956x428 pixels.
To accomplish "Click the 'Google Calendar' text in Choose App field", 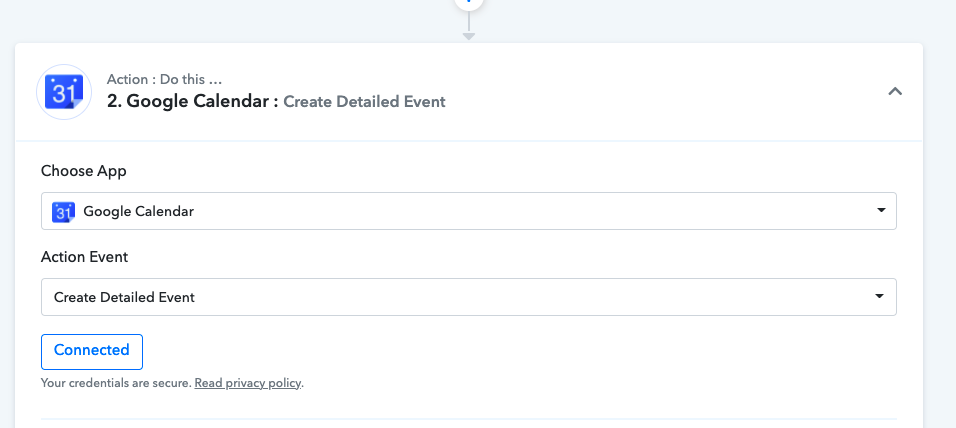I will click(x=138, y=212).
